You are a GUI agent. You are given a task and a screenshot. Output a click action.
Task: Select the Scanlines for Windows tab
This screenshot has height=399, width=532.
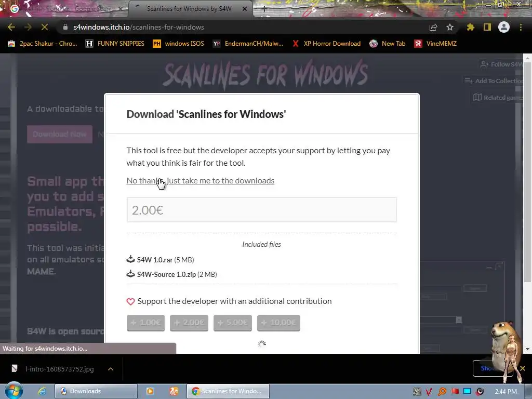(189, 9)
